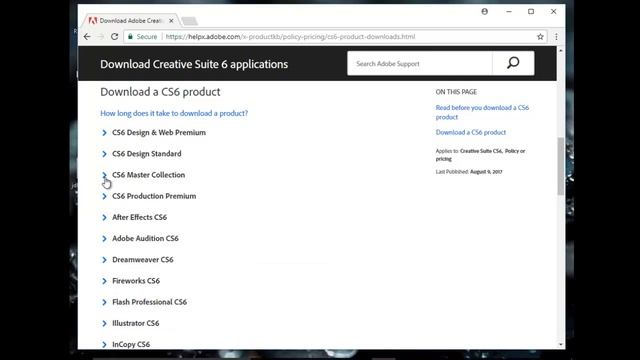View site info via Secure padlock

[x=142, y=37]
